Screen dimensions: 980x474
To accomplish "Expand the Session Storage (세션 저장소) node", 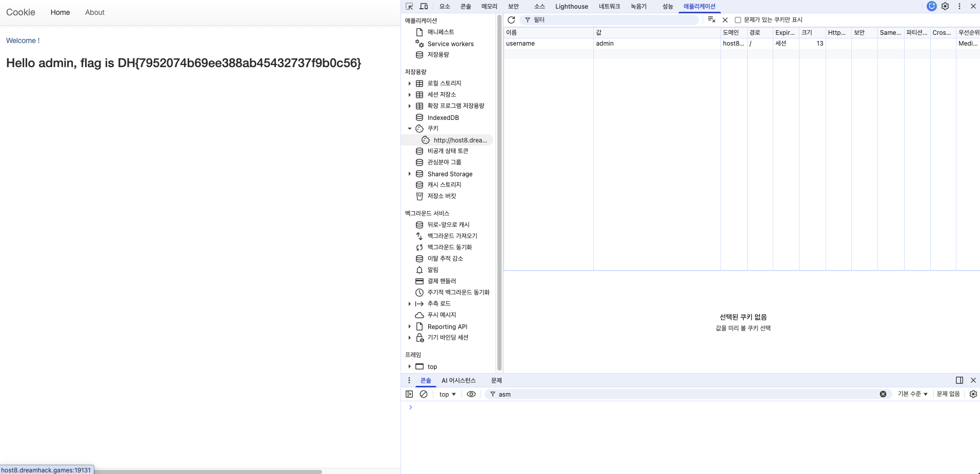I will point(410,95).
